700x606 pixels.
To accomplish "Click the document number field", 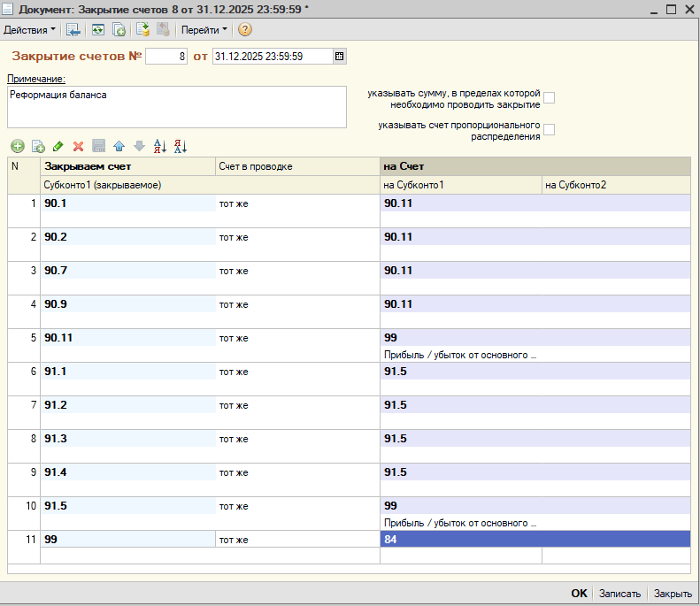I will 166,57.
